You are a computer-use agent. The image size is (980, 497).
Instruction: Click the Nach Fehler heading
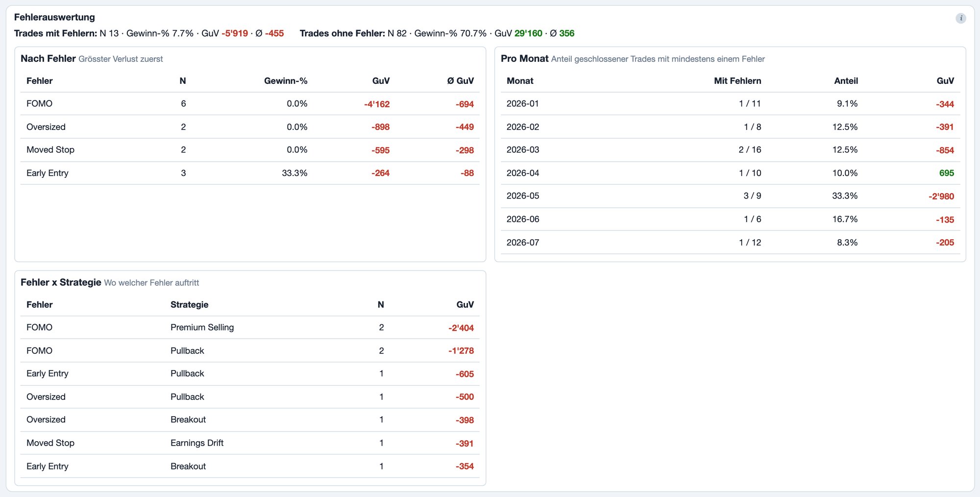tap(48, 58)
